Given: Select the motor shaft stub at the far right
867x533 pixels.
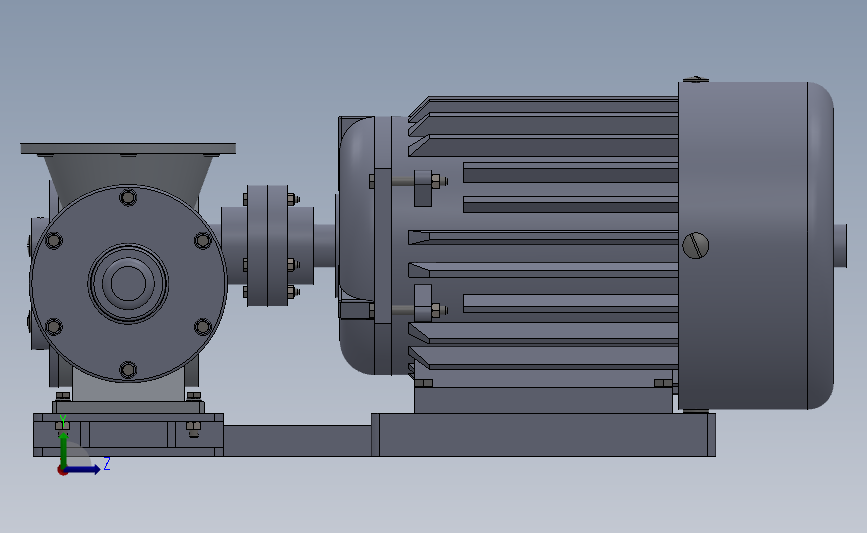Looking at the screenshot, I should [840, 245].
